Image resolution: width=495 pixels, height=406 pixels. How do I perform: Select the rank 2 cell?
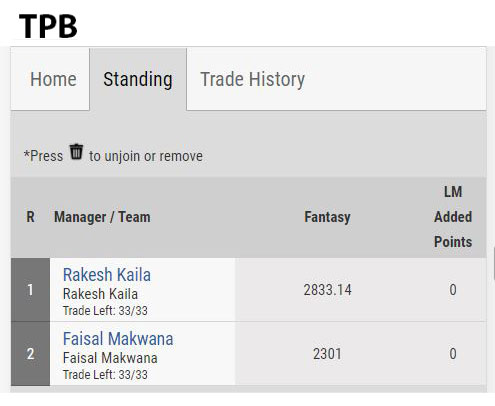tap(30, 354)
